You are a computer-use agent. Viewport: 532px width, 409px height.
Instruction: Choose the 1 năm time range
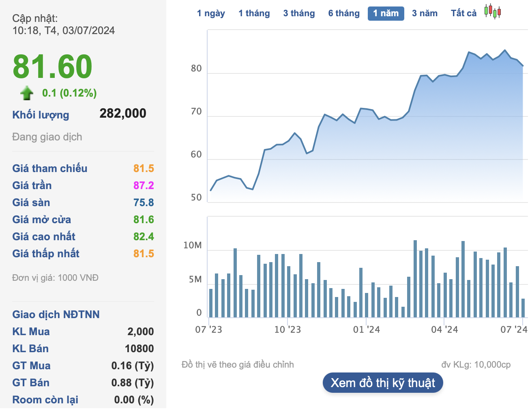tap(386, 13)
